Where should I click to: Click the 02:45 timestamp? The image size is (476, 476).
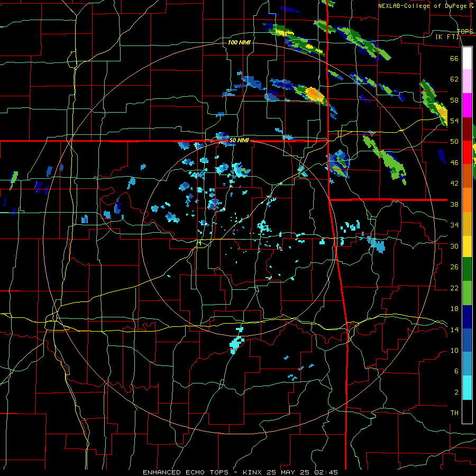[326, 472]
